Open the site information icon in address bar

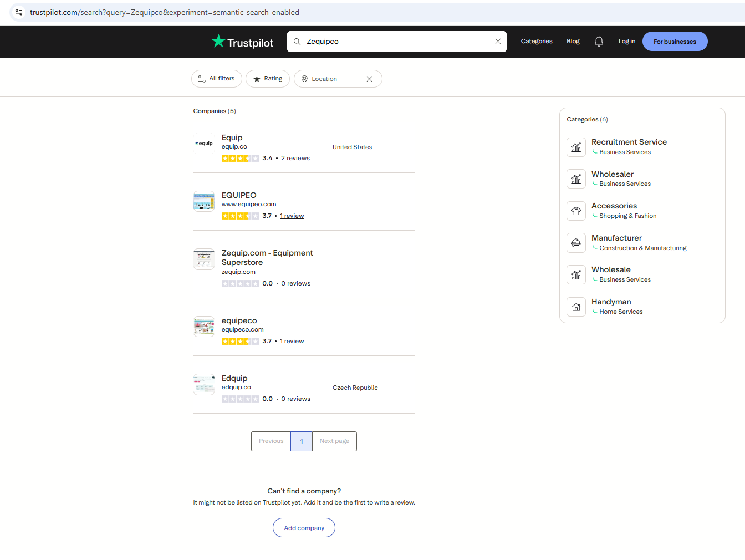tap(19, 12)
